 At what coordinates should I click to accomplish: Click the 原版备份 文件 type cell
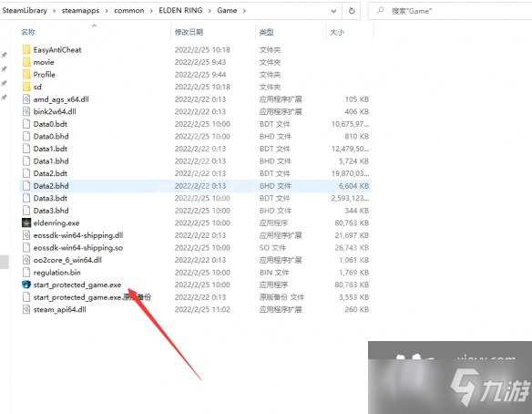pyautogui.click(x=281, y=297)
